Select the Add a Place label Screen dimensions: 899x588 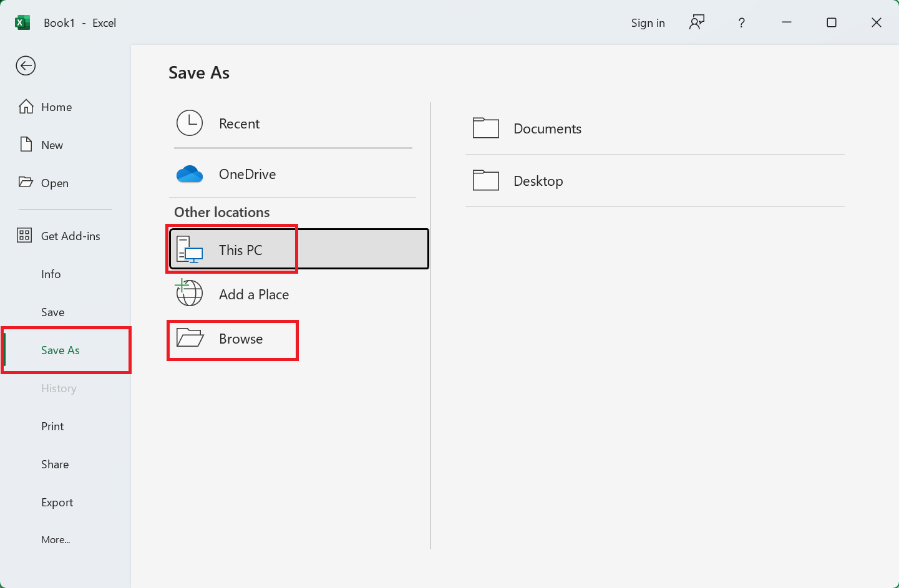(x=254, y=294)
